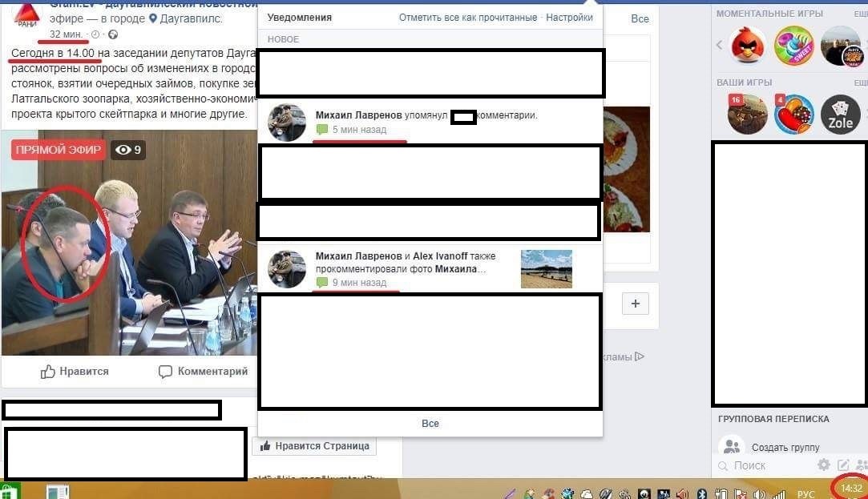The width and height of the screenshot is (868, 499).
Task: Launch the Zole card game
Action: tap(840, 115)
